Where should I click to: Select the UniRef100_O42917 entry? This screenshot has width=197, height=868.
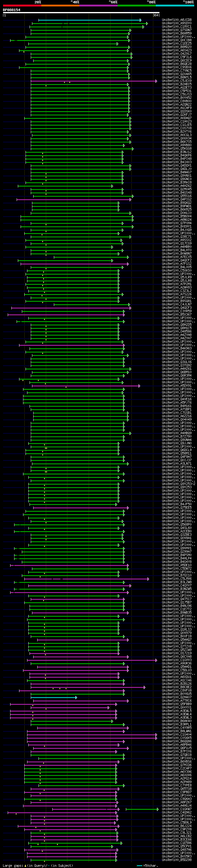[177, 54]
